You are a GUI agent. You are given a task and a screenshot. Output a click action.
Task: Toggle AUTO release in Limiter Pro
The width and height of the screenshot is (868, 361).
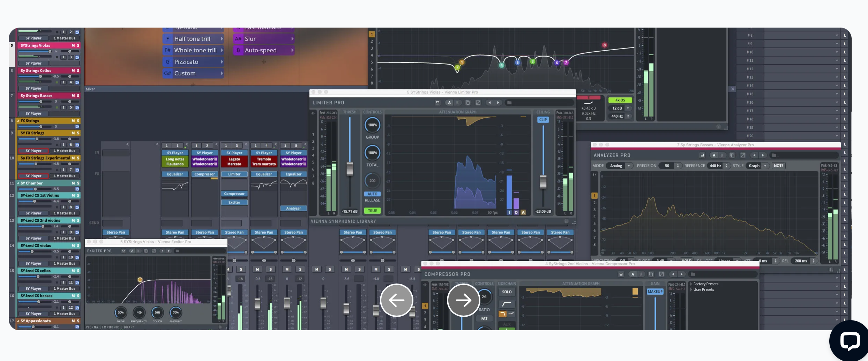pos(373,194)
